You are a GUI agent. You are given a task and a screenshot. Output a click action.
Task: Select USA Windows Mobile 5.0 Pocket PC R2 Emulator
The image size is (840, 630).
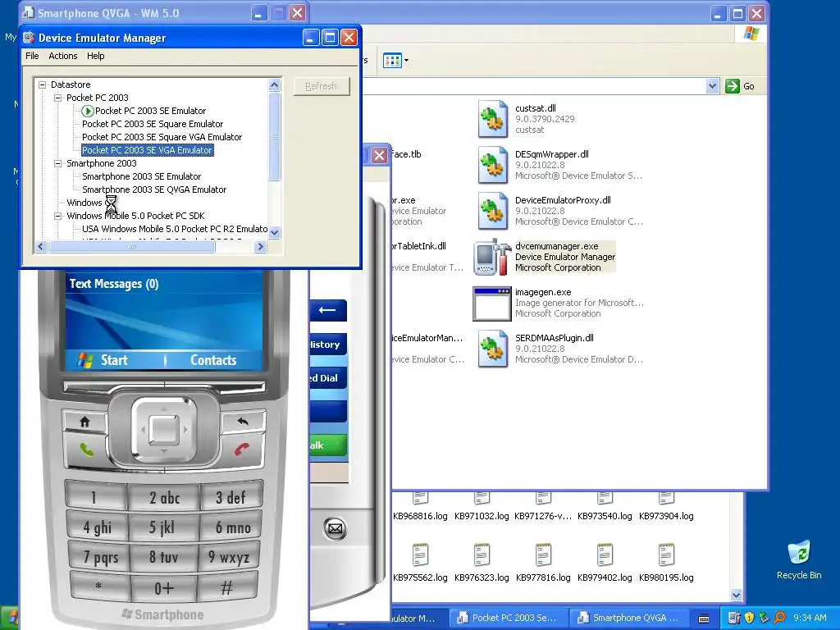point(175,229)
